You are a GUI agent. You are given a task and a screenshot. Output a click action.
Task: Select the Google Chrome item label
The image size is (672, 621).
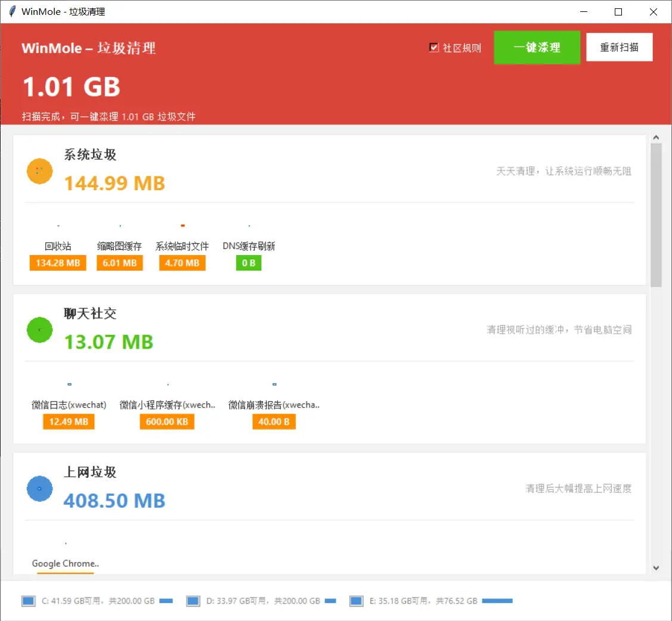point(65,564)
